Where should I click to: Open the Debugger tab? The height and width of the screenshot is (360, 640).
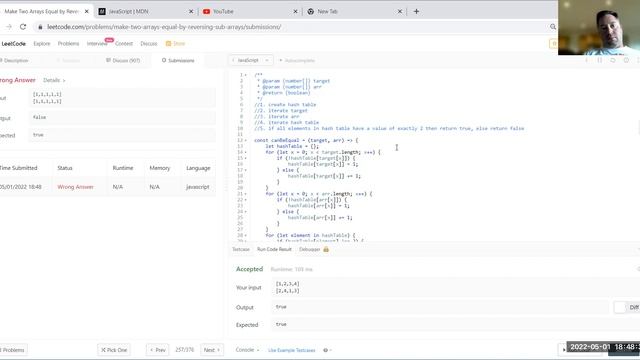point(309,249)
